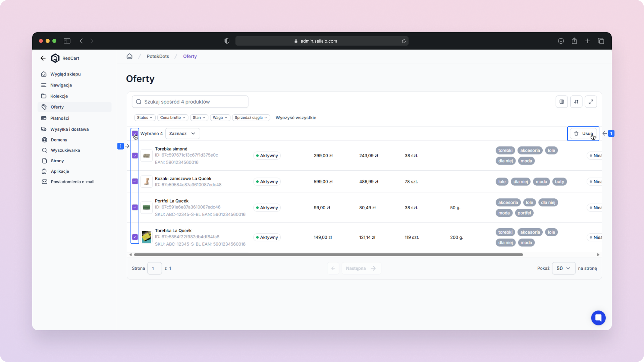The image size is (644, 362).
Task: Toggle the select-all header checkbox
Action: tap(135, 133)
